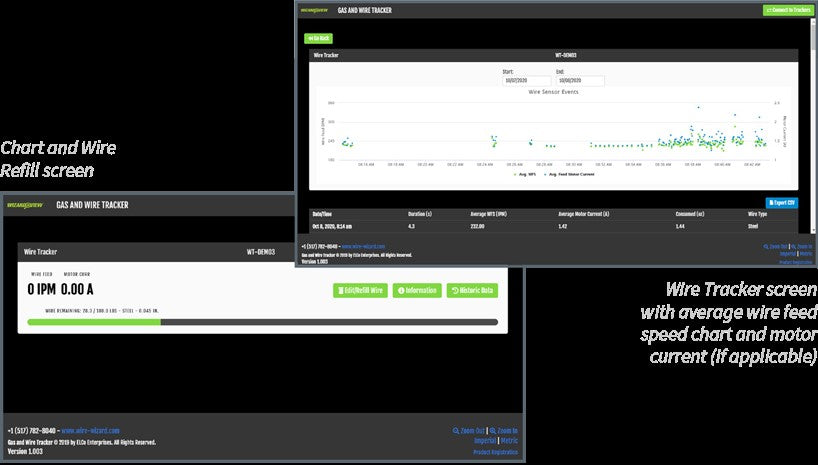Toggle Avg. WFS legend entry in chart
Image resolution: width=818 pixels, height=465 pixels.
525,174
